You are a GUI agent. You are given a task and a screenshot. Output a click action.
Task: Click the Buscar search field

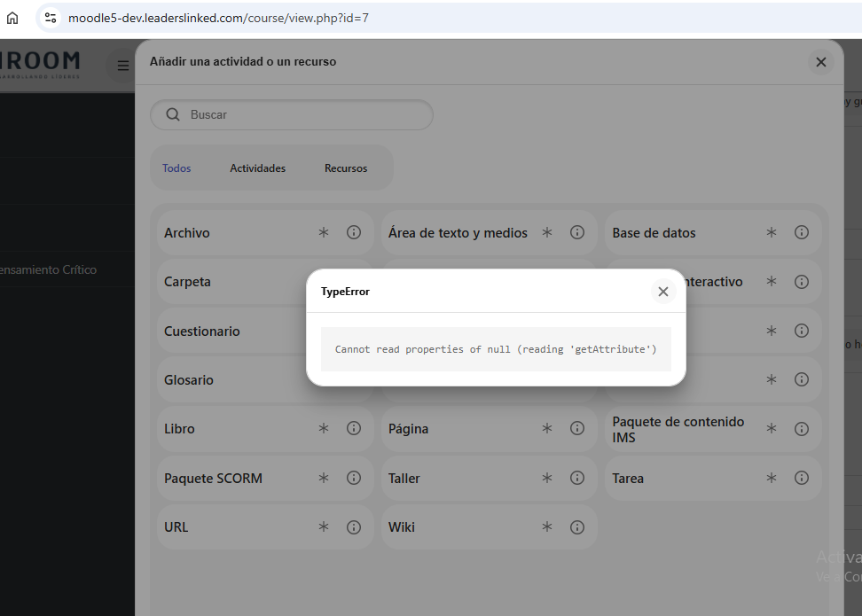pyautogui.click(x=302, y=115)
